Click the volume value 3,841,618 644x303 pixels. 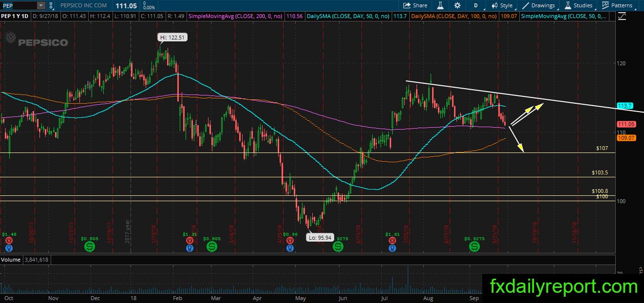pyautogui.click(x=37, y=260)
